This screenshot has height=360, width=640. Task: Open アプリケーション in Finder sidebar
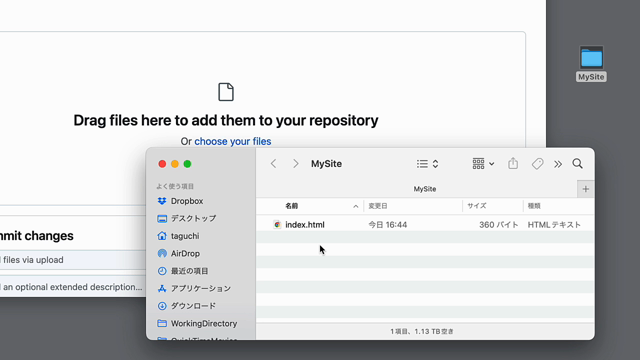194,289
